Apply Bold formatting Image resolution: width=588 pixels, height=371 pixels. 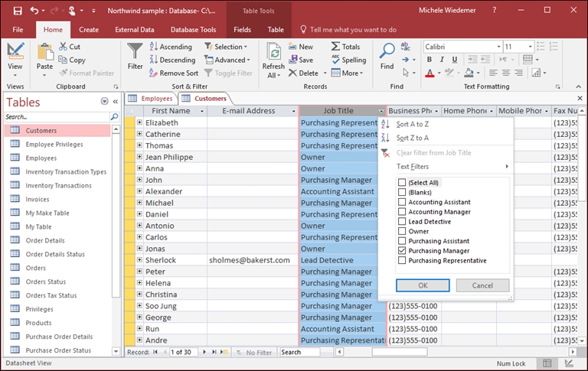pyautogui.click(x=430, y=59)
